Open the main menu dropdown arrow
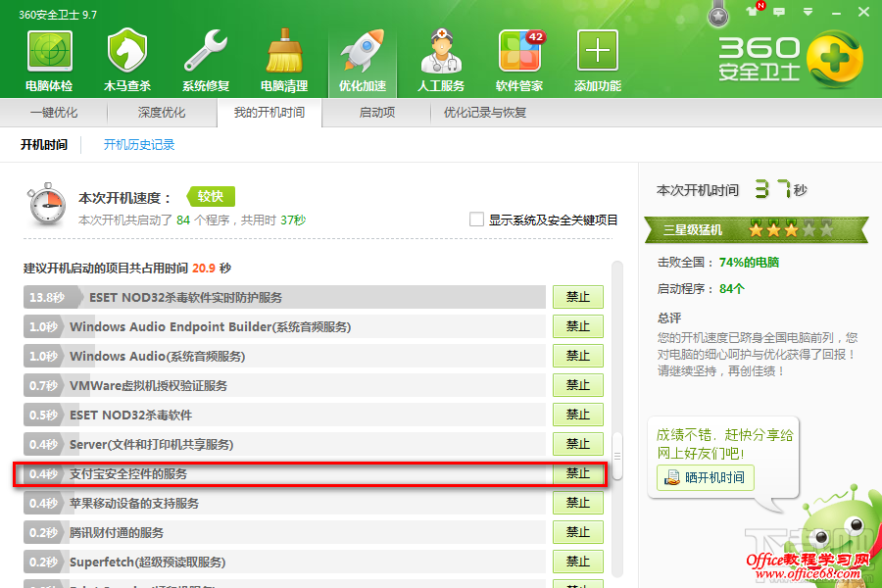Viewport: 882px width, 588px height. coord(808,11)
